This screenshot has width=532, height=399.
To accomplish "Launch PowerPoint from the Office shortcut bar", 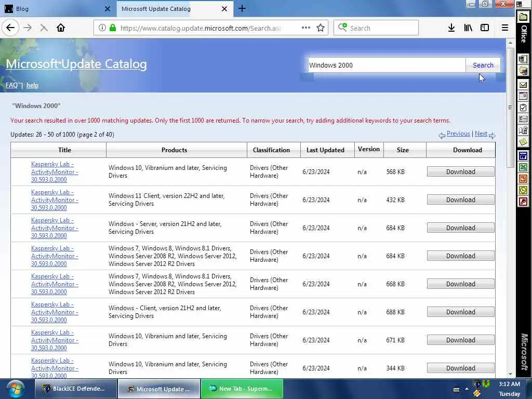I will [523, 179].
